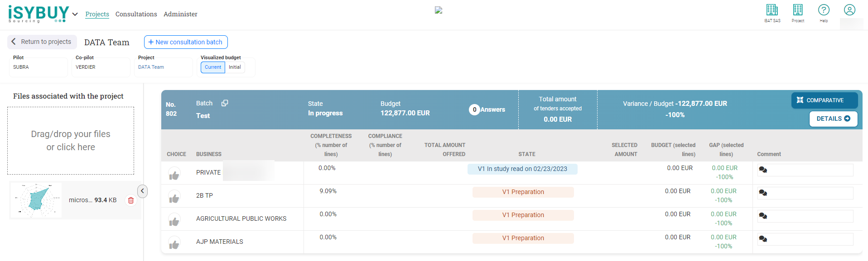The width and height of the screenshot is (868, 261).
Task: Open the user account profile icon
Action: pyautogui.click(x=849, y=10)
